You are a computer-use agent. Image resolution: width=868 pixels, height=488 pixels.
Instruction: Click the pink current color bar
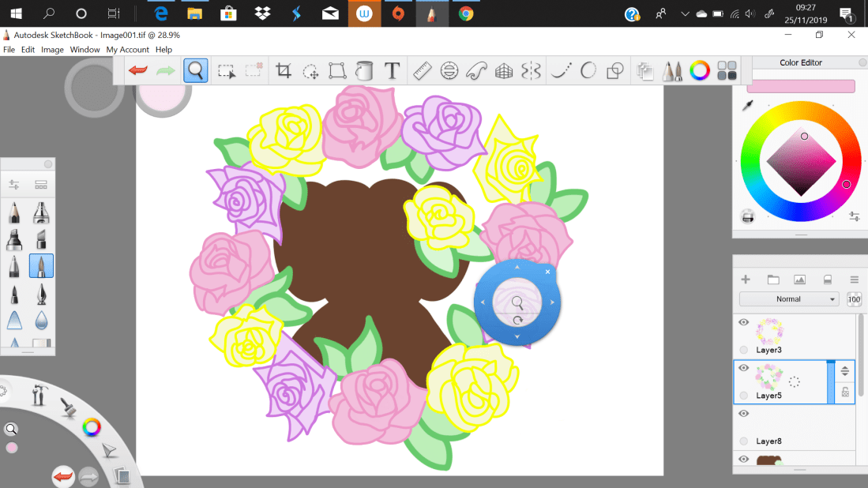[800, 86]
